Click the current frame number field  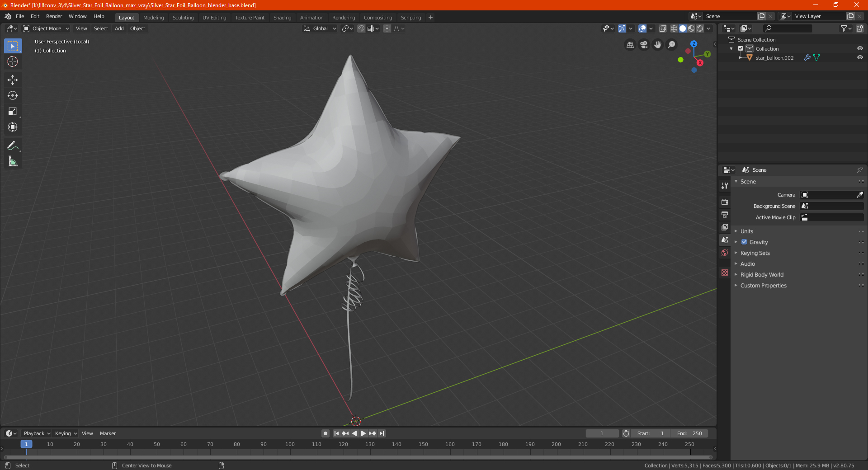602,433
